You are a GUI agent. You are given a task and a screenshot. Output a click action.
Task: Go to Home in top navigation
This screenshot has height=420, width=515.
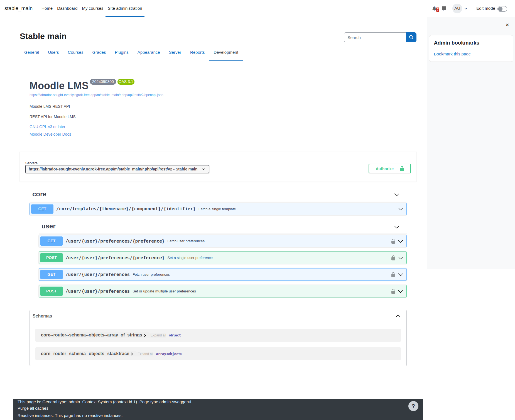click(x=47, y=8)
